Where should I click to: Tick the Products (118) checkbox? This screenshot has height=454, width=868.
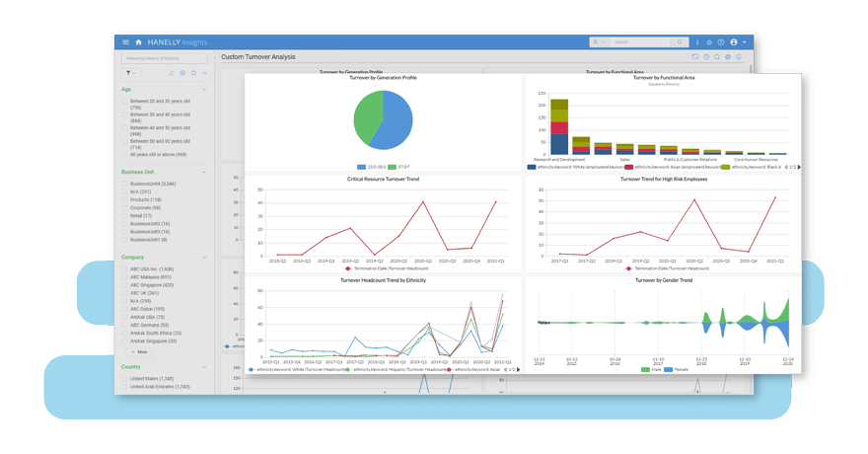point(125,200)
